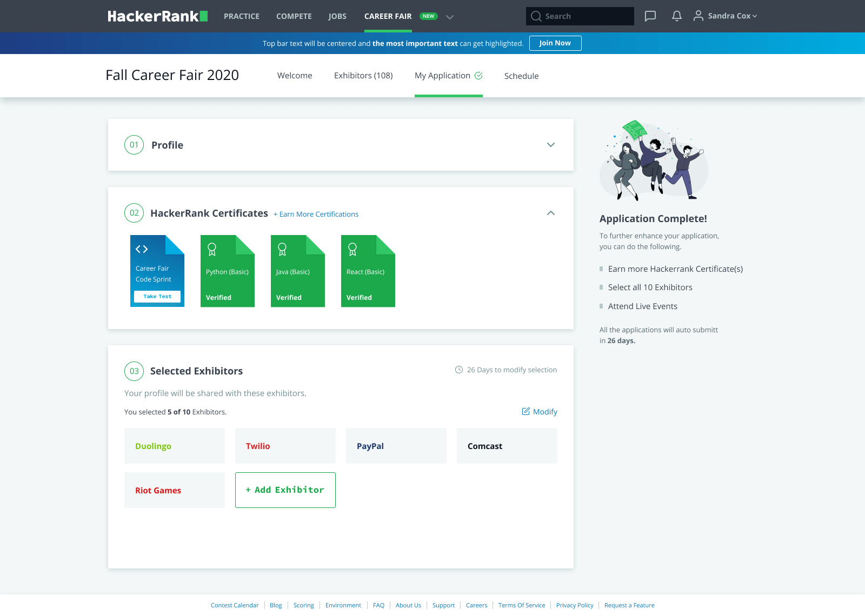
Task: Click Earn more Hackerrank Certificate(s) item
Action: tap(675, 269)
